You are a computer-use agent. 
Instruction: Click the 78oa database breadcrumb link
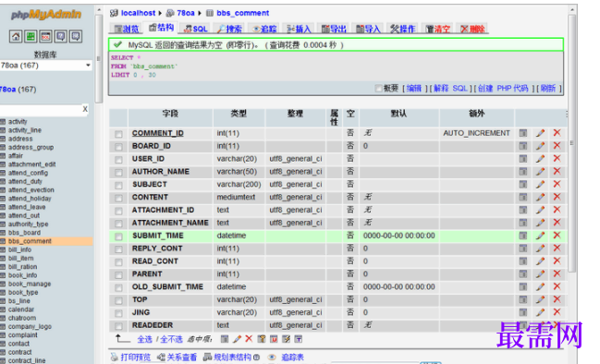coord(186,13)
